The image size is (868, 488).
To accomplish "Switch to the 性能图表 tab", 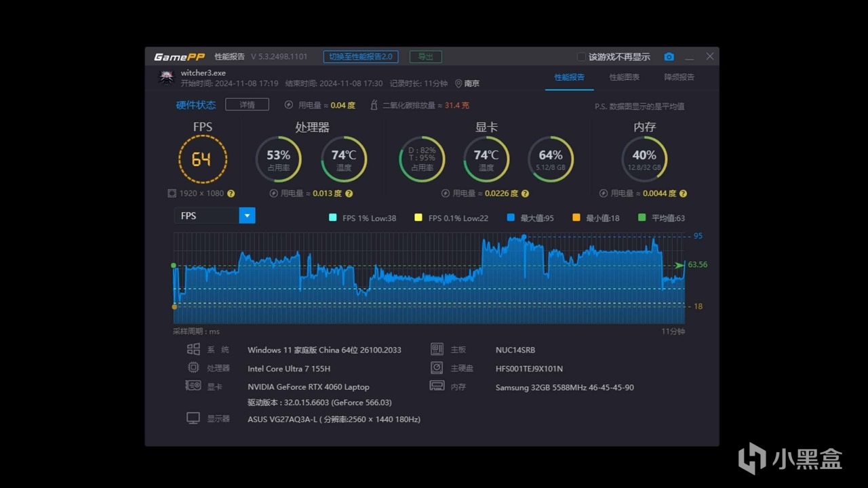I will tap(624, 77).
